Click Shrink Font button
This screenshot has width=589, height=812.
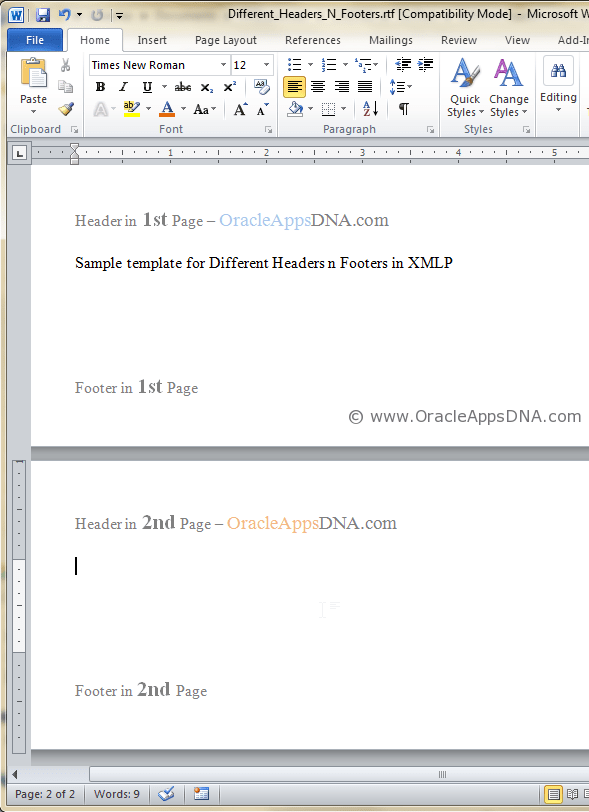263,109
